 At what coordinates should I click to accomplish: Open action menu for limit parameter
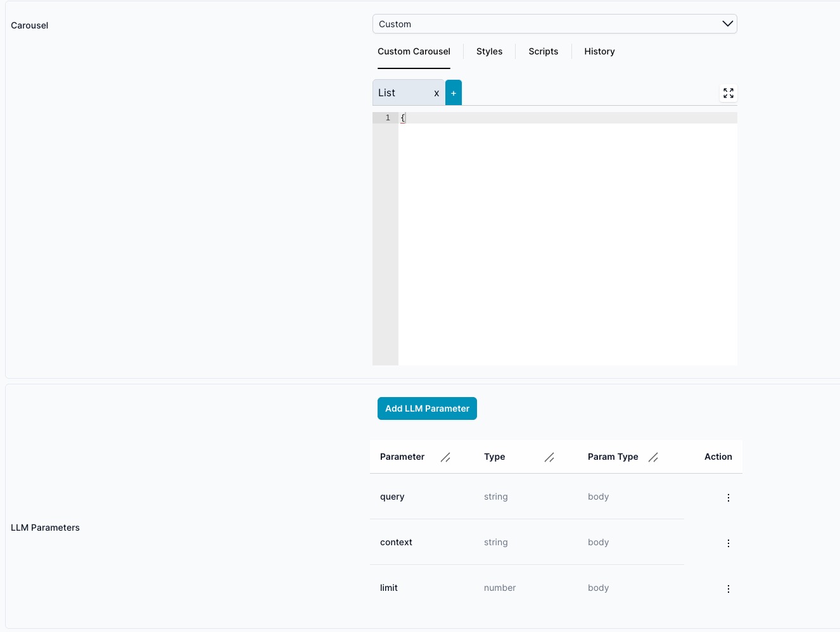[x=729, y=589]
